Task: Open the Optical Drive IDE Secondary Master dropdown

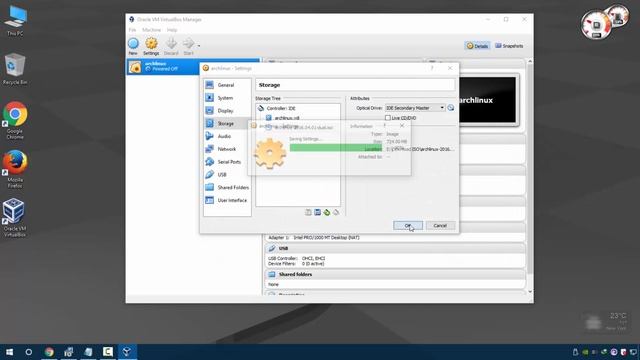Action: tap(415, 108)
